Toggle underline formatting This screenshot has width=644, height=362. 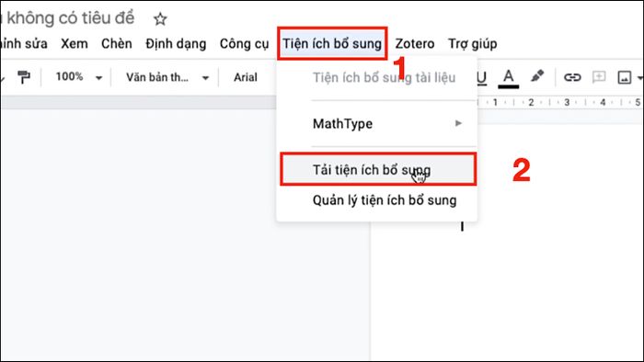481,77
